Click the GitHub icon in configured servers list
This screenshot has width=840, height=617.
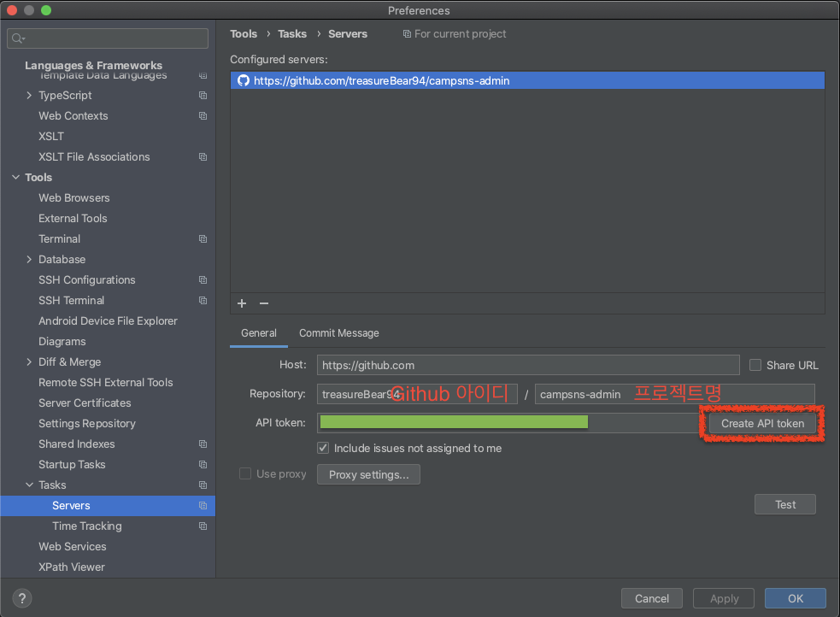coord(244,81)
